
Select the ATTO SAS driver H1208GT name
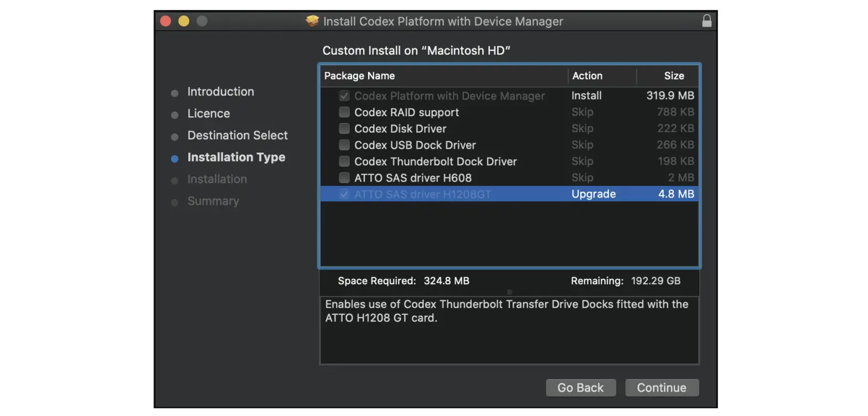tap(423, 194)
